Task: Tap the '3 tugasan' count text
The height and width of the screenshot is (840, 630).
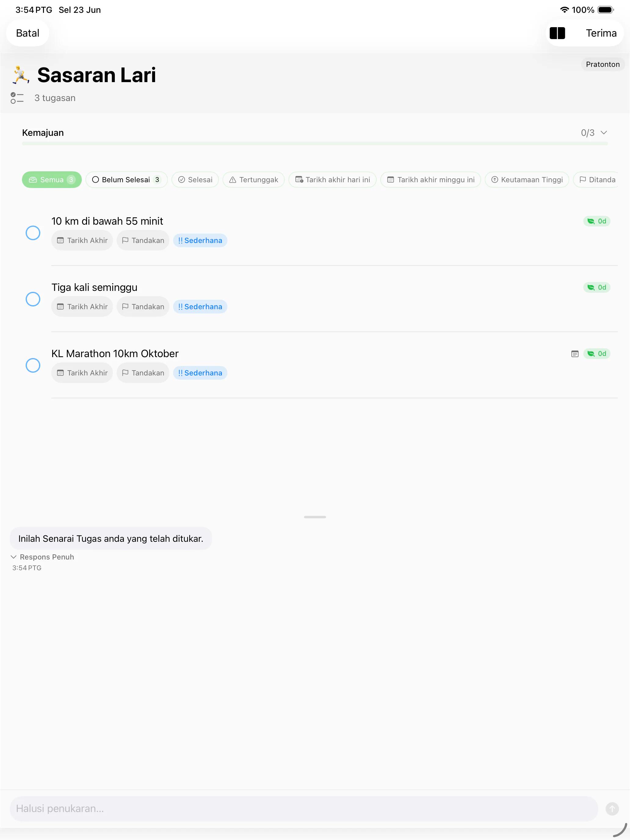Action: (55, 98)
